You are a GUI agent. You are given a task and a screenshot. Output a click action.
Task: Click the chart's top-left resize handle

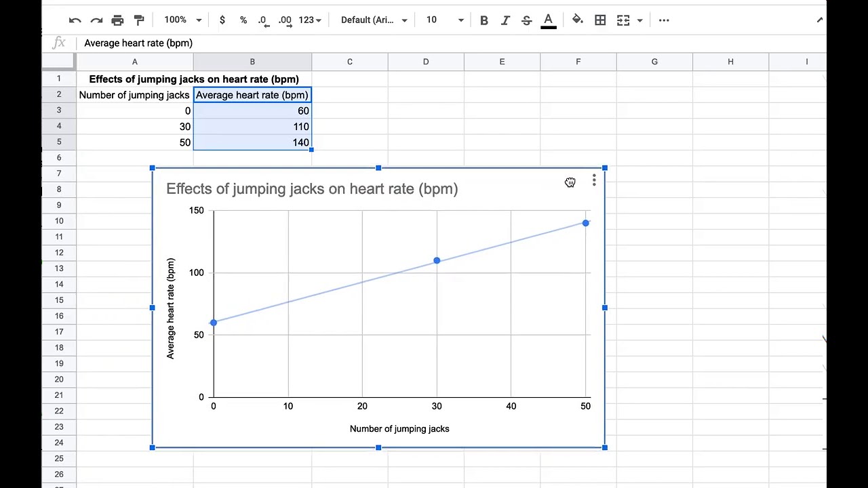tap(152, 168)
